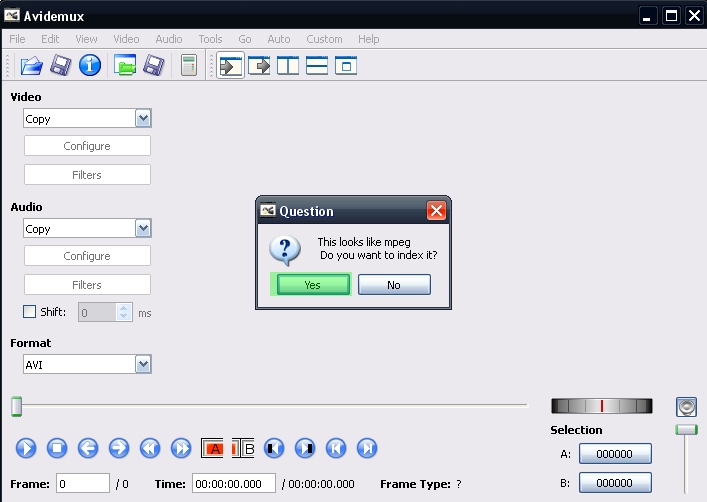Viewport: 707px width, 502px height.
Task: Click the Time input field
Action: tap(234, 484)
